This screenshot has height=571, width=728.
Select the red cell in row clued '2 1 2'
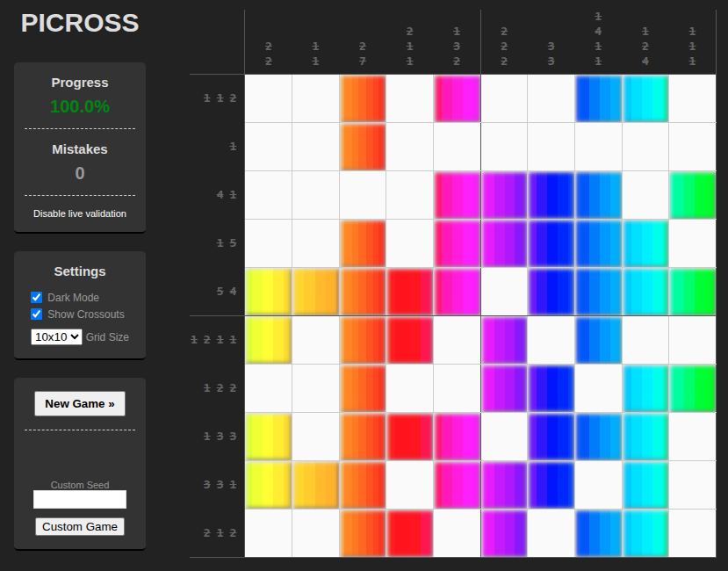coord(409,533)
